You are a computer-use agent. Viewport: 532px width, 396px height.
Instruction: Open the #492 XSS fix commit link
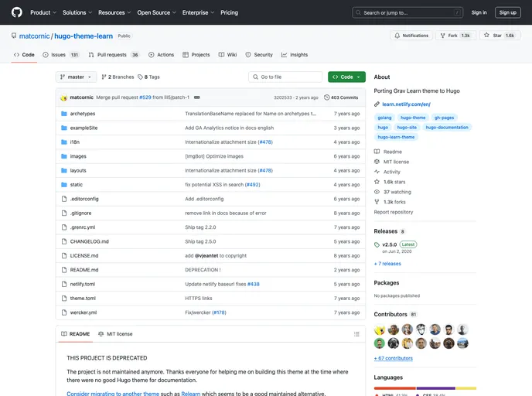pos(252,185)
